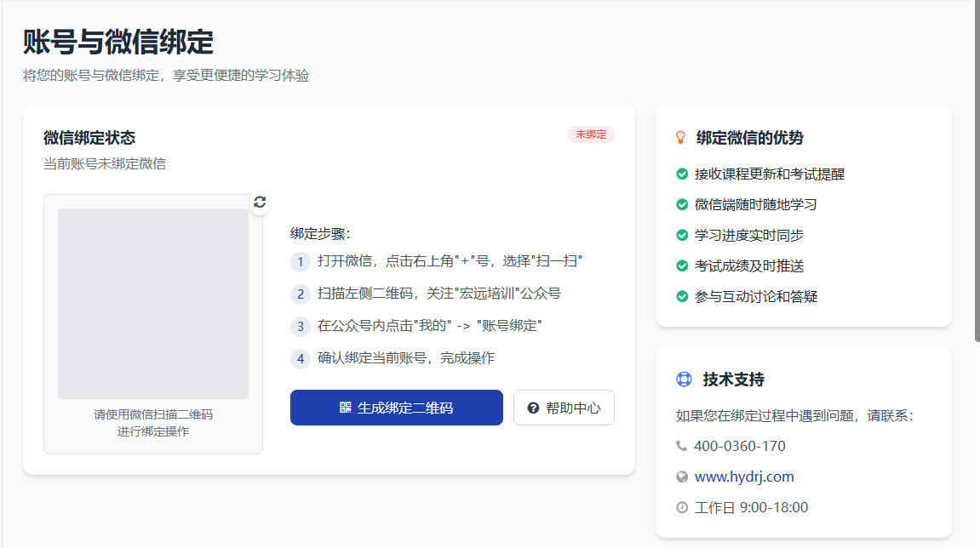Click the green check beside 参与互动讨论和答疑
980x548 pixels.
coord(682,296)
